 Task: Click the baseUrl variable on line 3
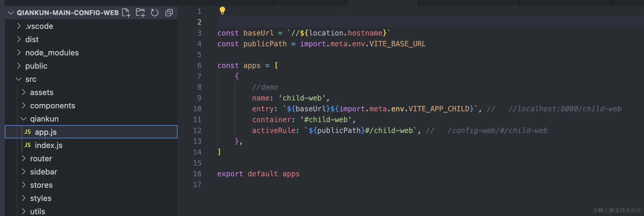coord(259,33)
